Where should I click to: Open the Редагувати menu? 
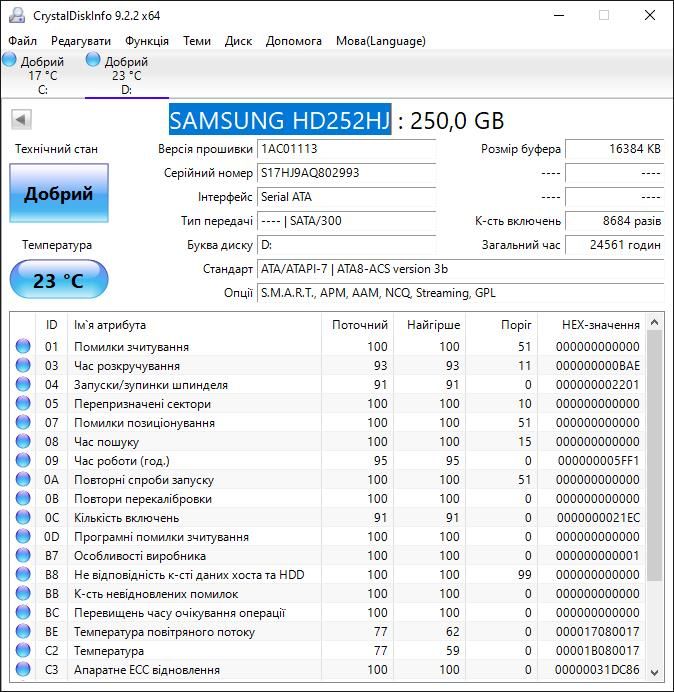(x=81, y=41)
